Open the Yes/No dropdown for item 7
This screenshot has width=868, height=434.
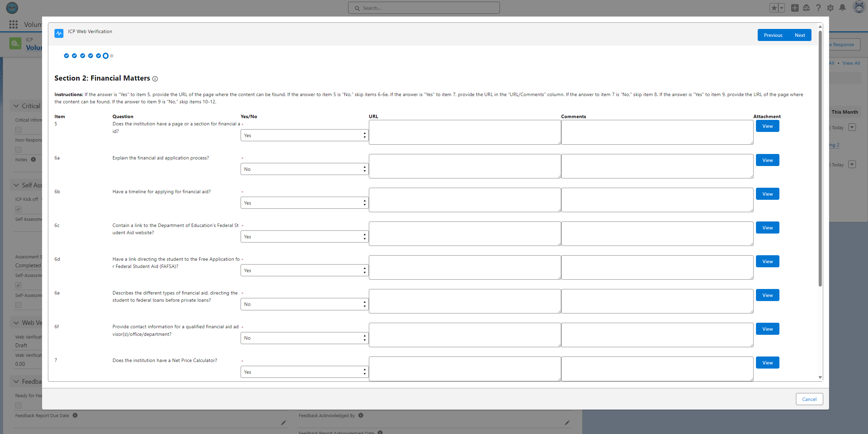coord(304,372)
